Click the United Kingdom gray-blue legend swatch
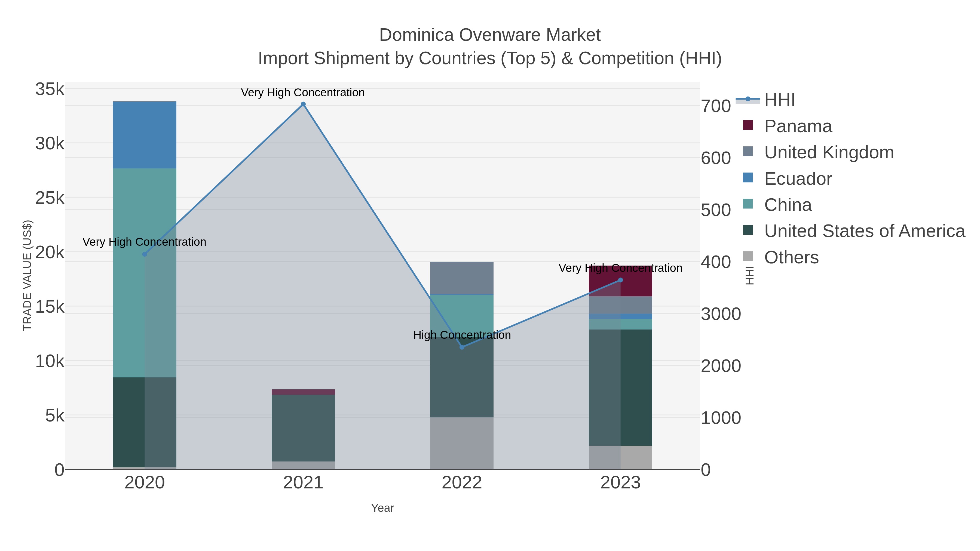Viewport: 980px width, 551px height. (x=748, y=151)
